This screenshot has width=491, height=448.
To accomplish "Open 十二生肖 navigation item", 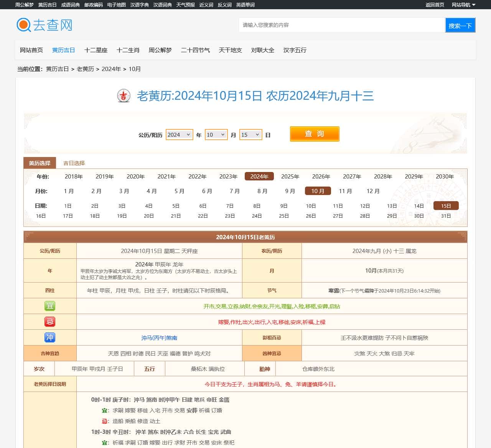I will 128,50.
